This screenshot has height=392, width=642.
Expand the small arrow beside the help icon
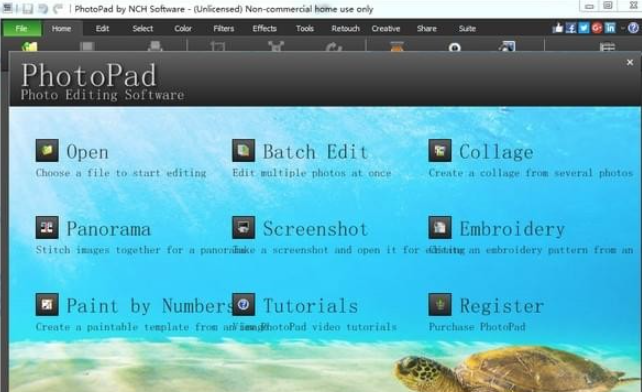(622, 28)
